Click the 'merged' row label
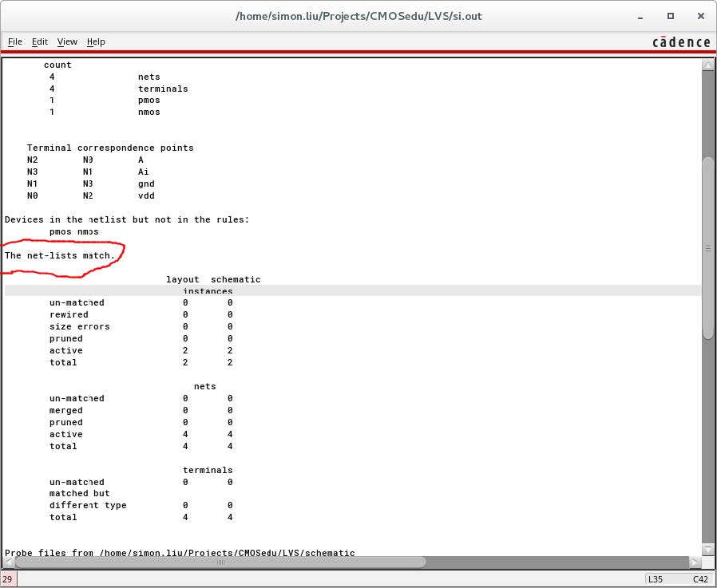717x588 pixels. click(65, 410)
